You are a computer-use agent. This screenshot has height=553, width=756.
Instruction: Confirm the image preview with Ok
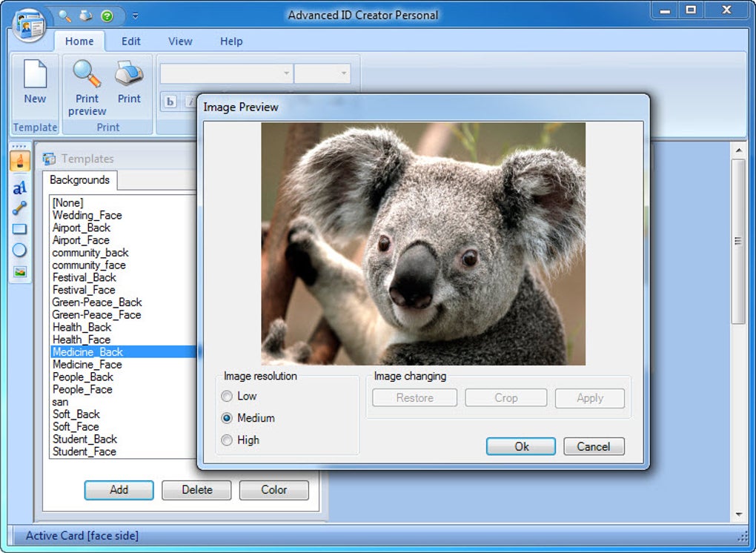click(x=521, y=446)
